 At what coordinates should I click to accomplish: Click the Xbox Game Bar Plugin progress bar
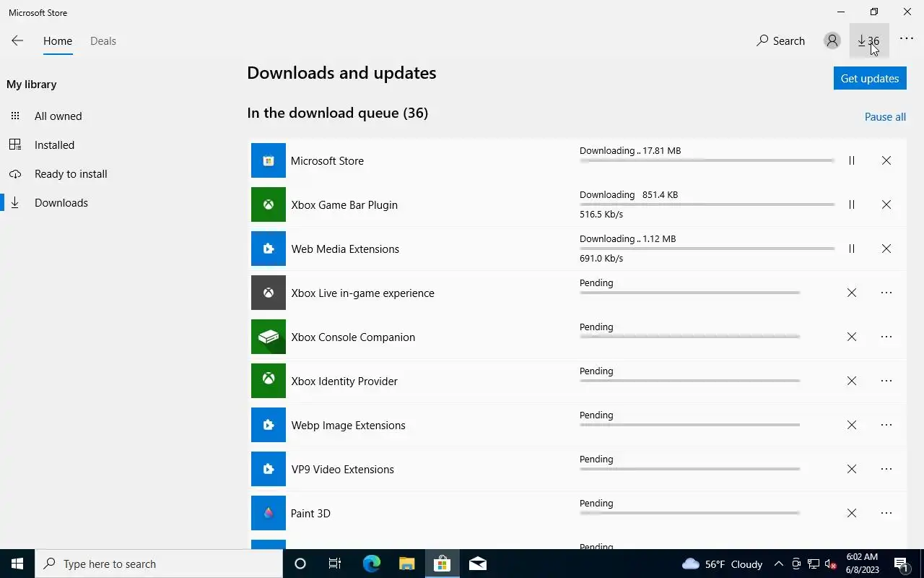[707, 204]
